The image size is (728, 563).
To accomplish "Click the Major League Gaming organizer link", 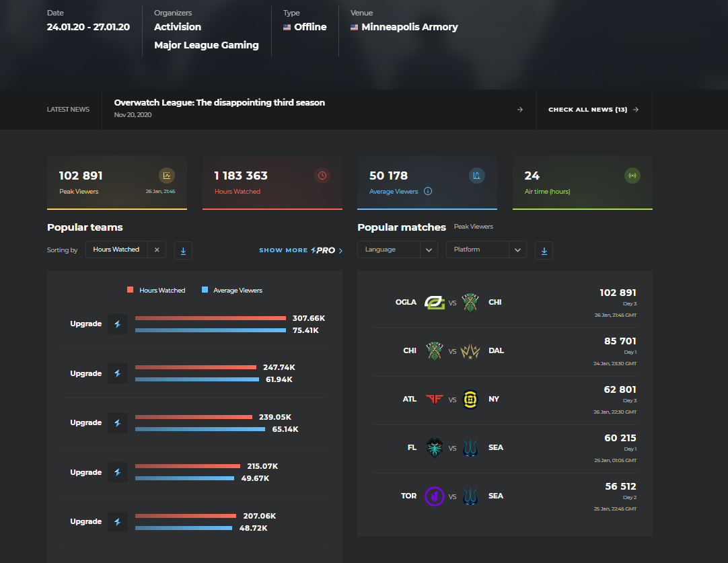I will (x=207, y=45).
